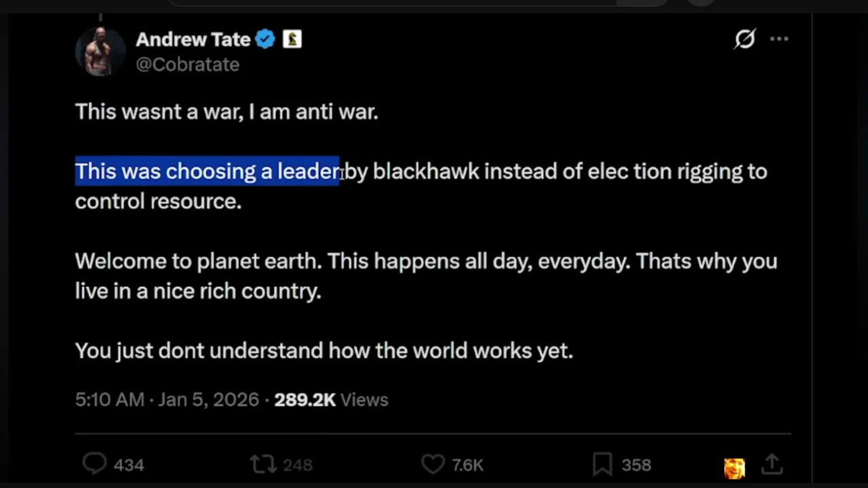Click the @Cobratate handle
Image resolution: width=868 pixels, height=488 pixels.
click(188, 64)
